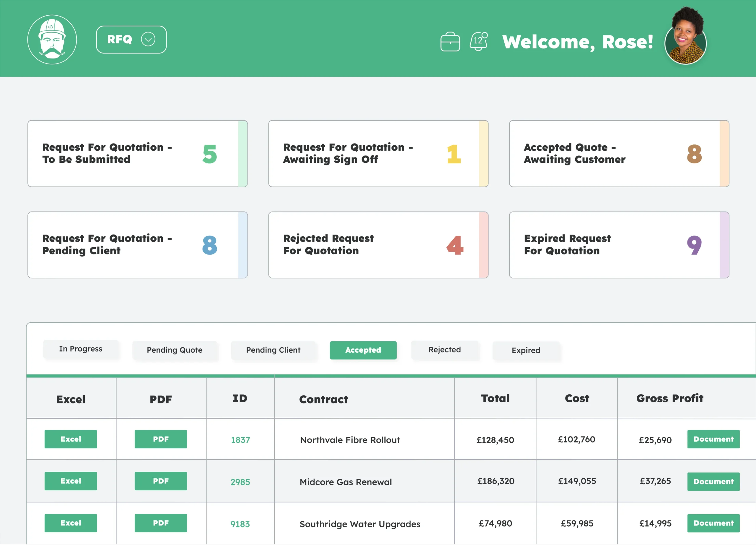The image size is (756, 545).
Task: Switch to the In Progress tab
Action: [x=81, y=349]
